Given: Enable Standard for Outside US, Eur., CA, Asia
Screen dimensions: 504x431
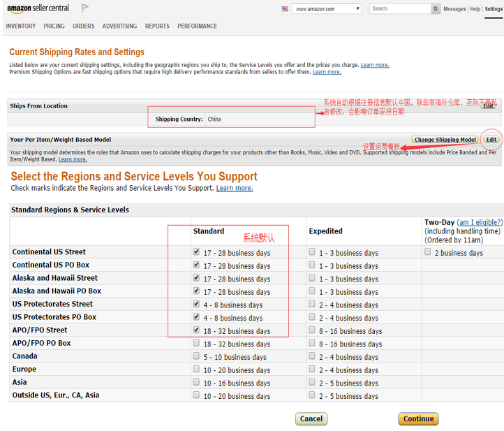Looking at the screenshot, I should pyautogui.click(x=196, y=395).
